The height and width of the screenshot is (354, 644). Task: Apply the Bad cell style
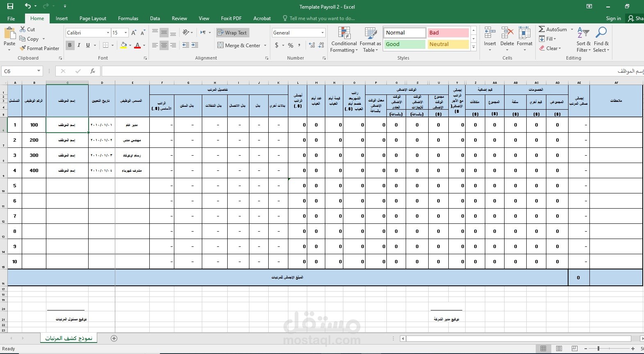coord(448,33)
